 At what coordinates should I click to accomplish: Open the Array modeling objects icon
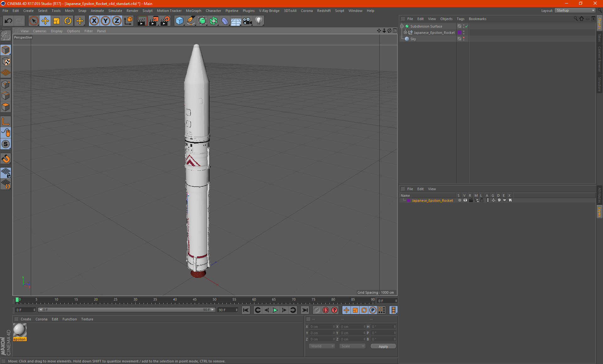coord(214,21)
